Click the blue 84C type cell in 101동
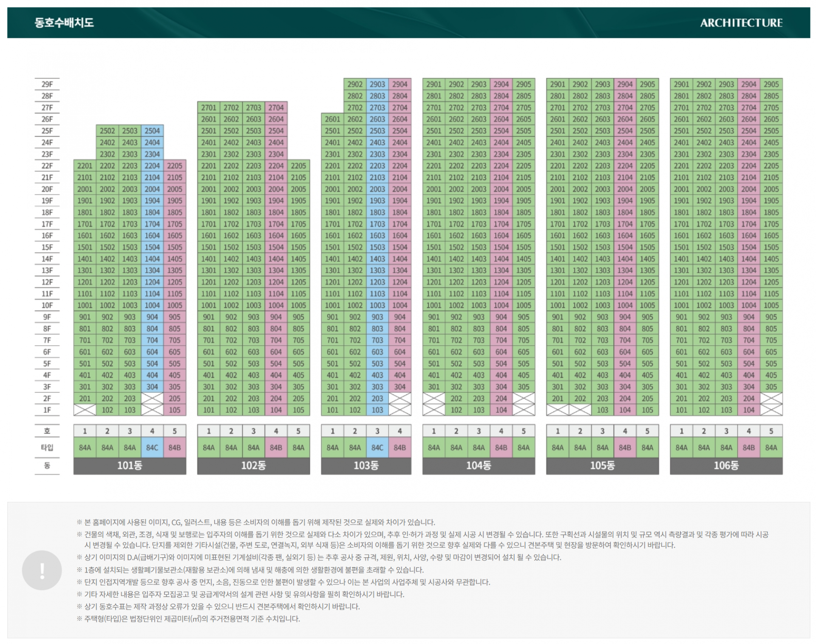The width and height of the screenshot is (816, 644). pos(152,447)
